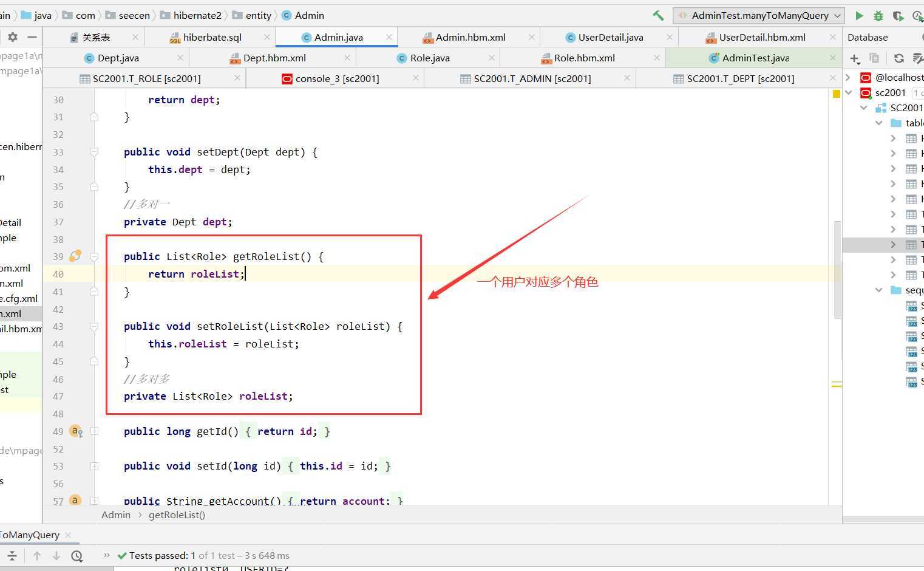Image resolution: width=924 pixels, height=571 pixels.
Task: Click the @localhost data source icon
Action: coord(866,77)
